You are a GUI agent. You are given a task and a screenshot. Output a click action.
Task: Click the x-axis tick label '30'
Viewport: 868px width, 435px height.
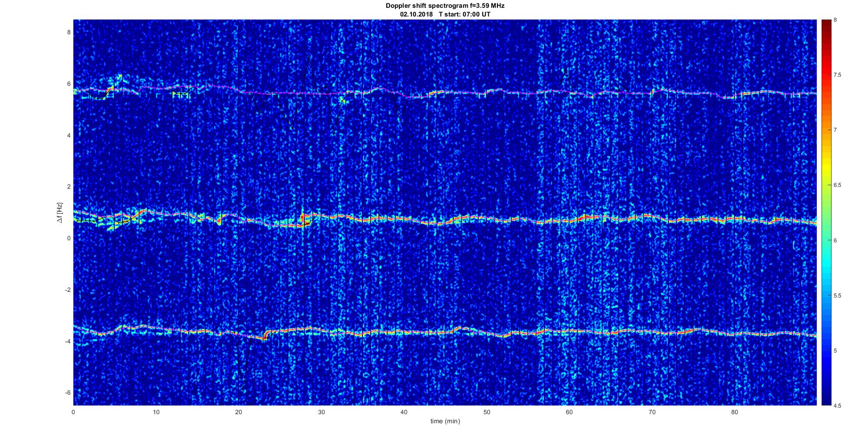pos(322,412)
